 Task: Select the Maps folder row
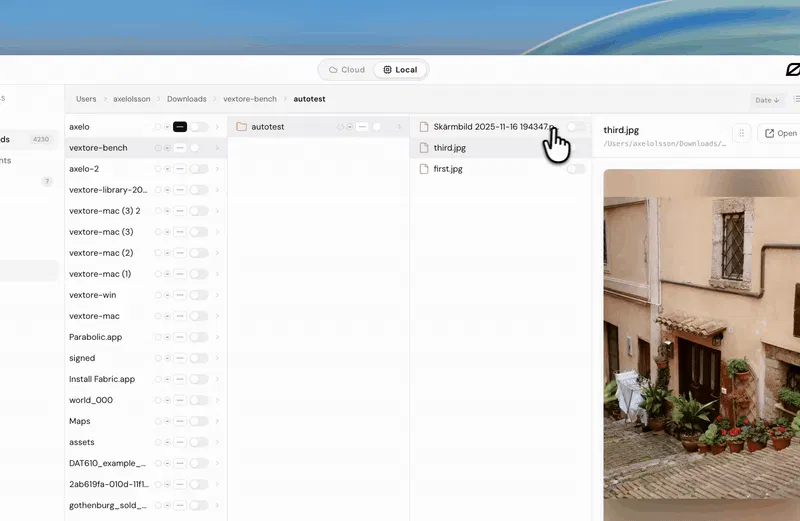[x=145, y=421]
